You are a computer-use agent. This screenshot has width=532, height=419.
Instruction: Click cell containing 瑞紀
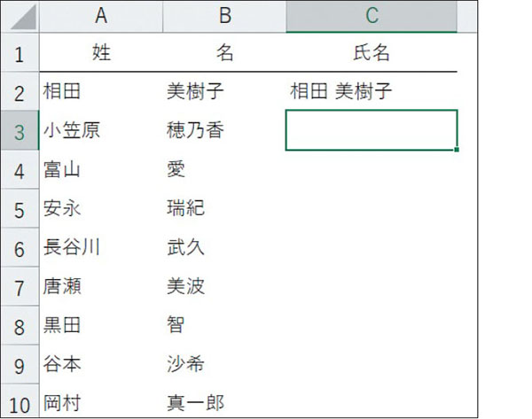click(x=224, y=208)
